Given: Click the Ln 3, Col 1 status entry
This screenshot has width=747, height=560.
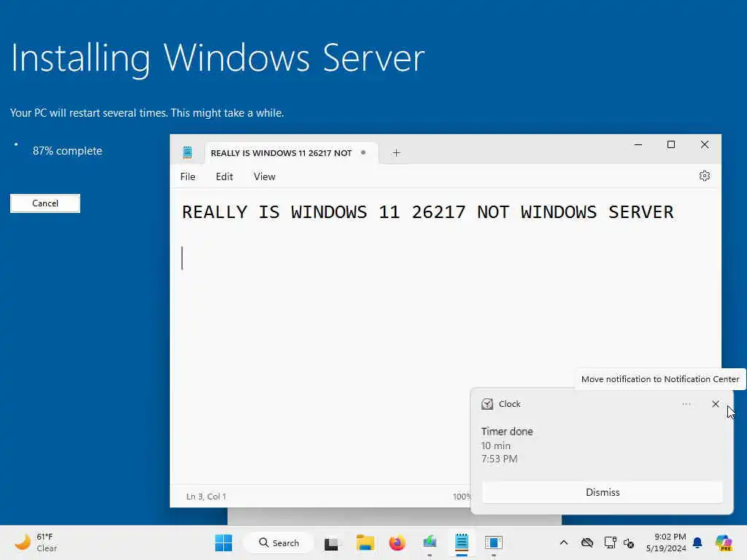Looking at the screenshot, I should [x=206, y=496].
